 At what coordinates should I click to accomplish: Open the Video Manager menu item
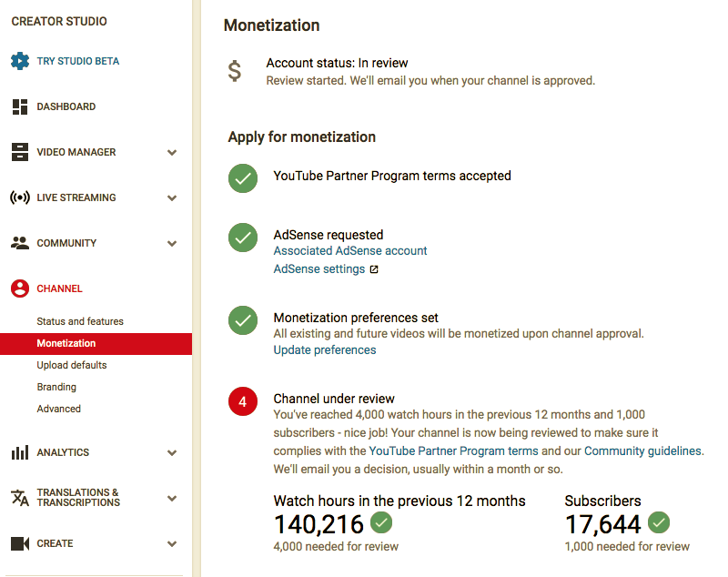76,152
